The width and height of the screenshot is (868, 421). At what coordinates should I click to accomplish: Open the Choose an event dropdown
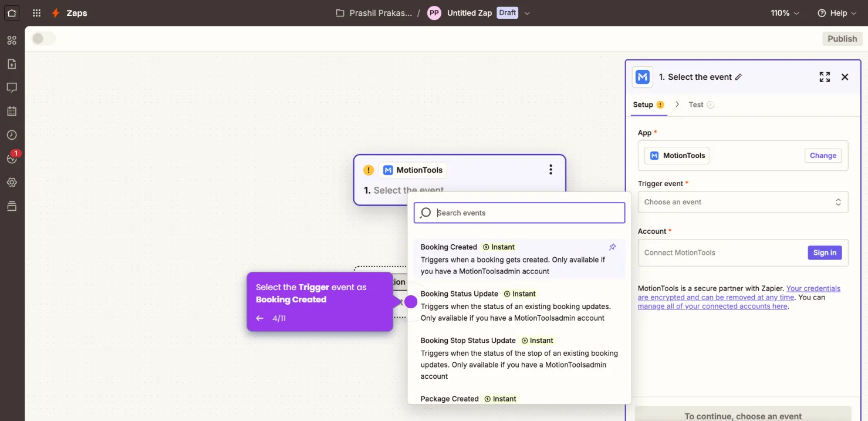[x=742, y=201]
